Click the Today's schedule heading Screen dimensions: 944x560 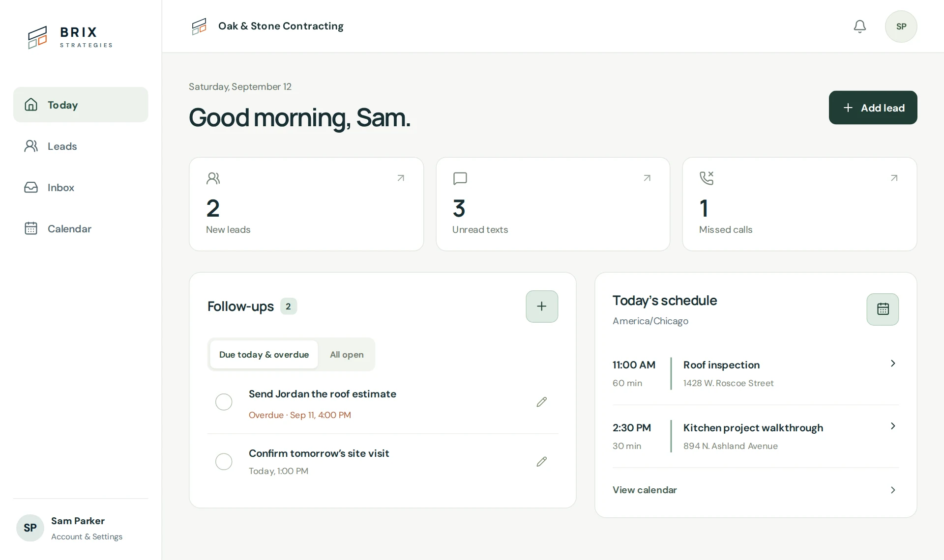[x=665, y=301]
